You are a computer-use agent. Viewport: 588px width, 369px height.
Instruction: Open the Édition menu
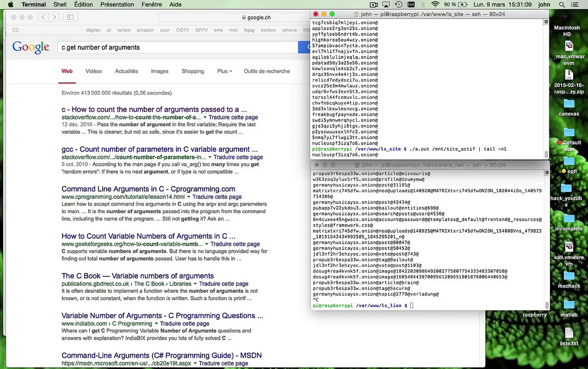point(83,5)
